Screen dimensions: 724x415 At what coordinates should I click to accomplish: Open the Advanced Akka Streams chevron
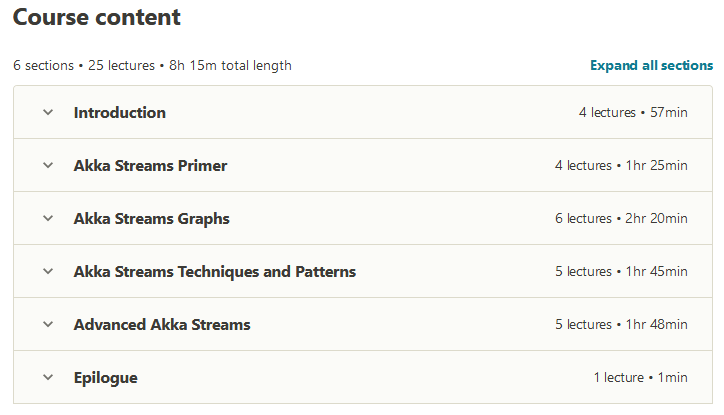point(47,324)
